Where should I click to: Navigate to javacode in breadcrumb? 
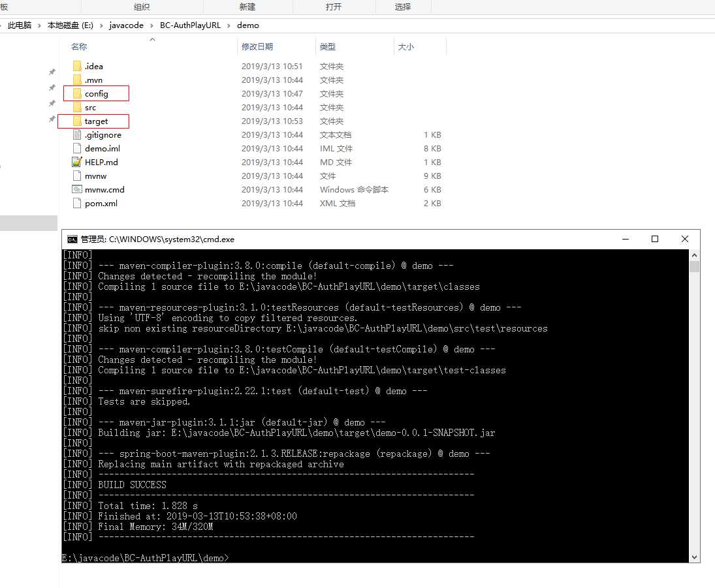[126, 25]
